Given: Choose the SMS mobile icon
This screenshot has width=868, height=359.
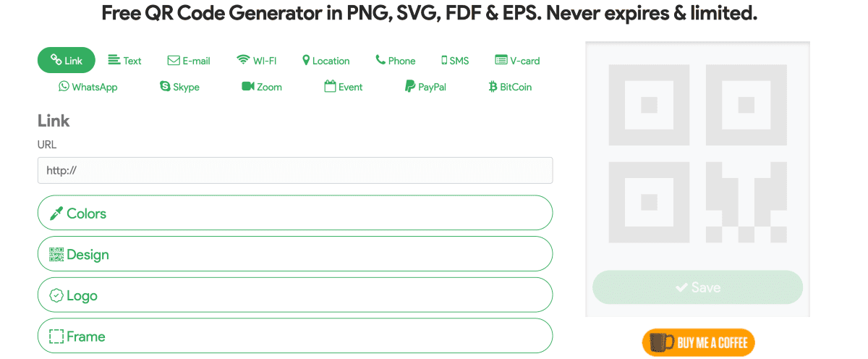Looking at the screenshot, I should click(x=444, y=61).
